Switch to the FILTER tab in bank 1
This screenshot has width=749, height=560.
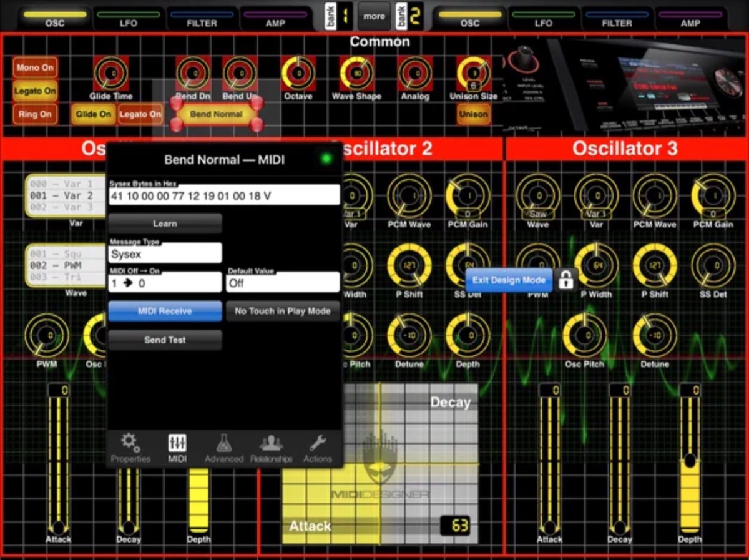pyautogui.click(x=203, y=19)
